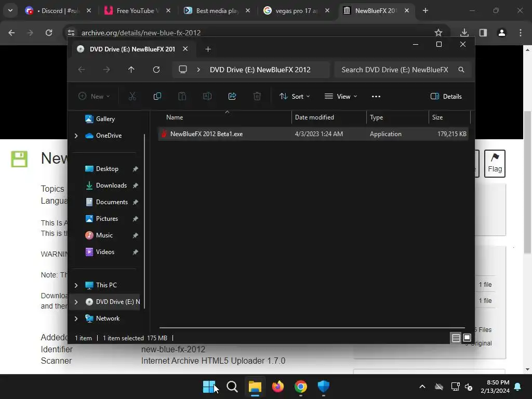Image resolution: width=532 pixels, height=399 pixels.
Task: Open Windows Security shield on taskbar
Action: pos(323,387)
